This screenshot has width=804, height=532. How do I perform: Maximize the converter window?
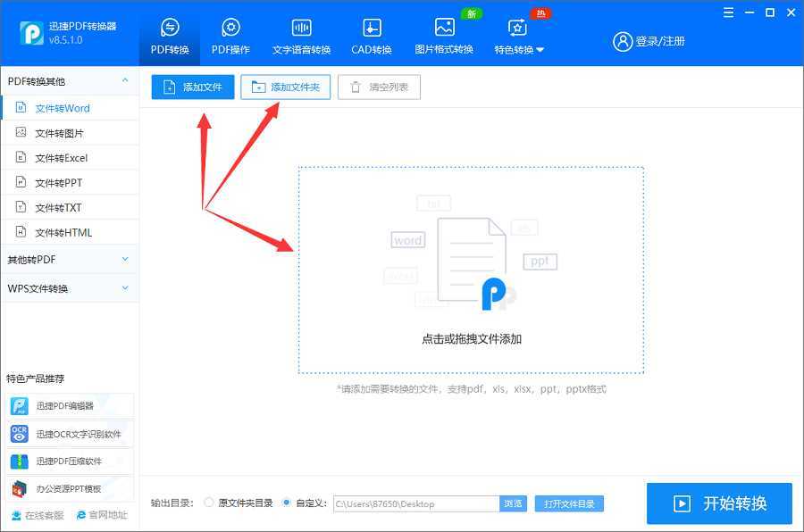(x=770, y=12)
